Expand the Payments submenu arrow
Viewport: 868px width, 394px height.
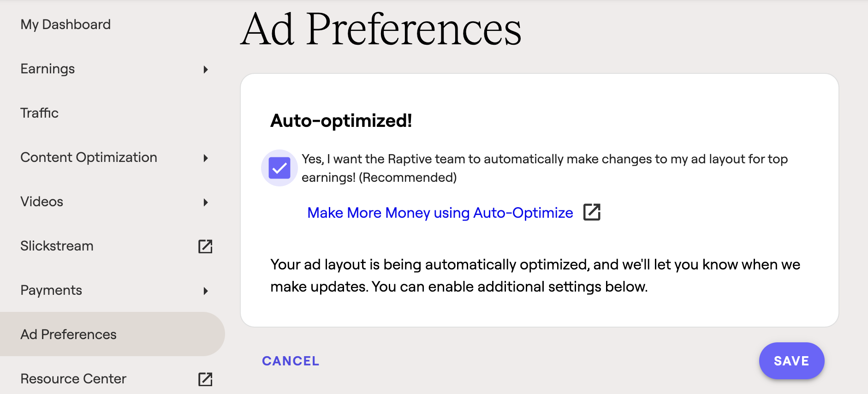click(x=206, y=291)
